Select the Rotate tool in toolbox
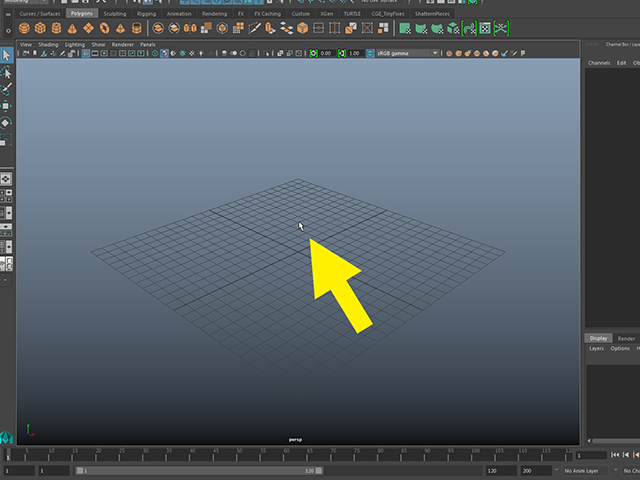 [x=6, y=122]
